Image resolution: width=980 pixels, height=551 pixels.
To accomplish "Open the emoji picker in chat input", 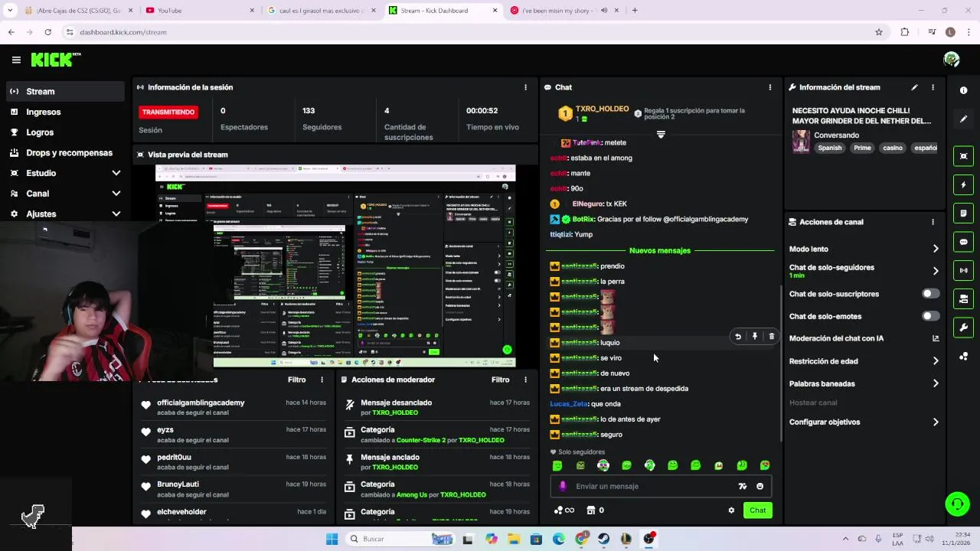I will (759, 486).
